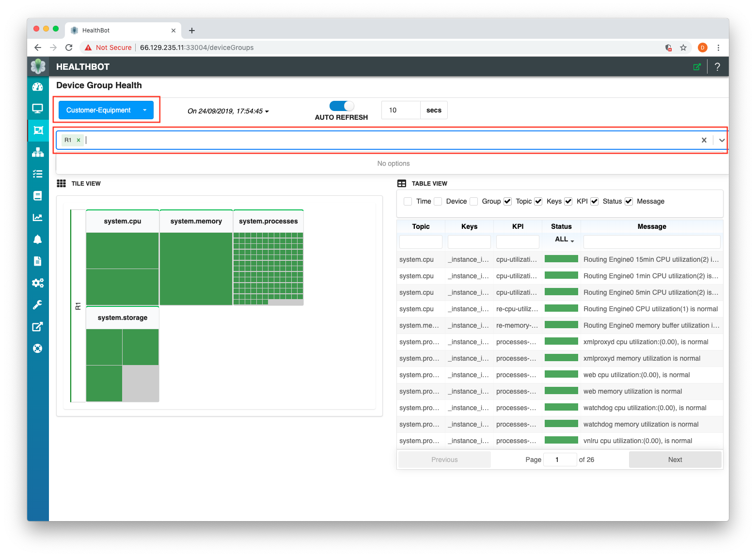The height and width of the screenshot is (557, 756).
Task: Click the Topic filter input field
Action: click(x=421, y=241)
